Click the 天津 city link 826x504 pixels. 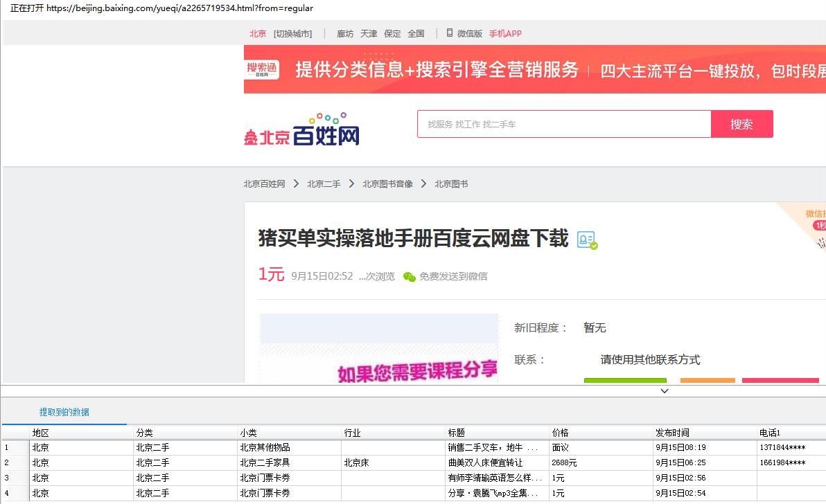[369, 33]
